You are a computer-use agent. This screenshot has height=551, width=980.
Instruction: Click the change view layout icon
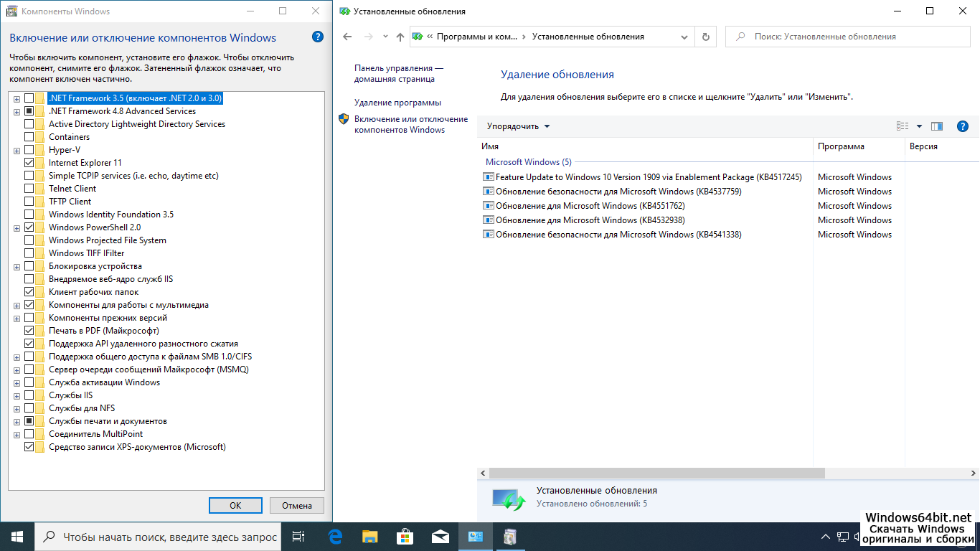coord(903,126)
